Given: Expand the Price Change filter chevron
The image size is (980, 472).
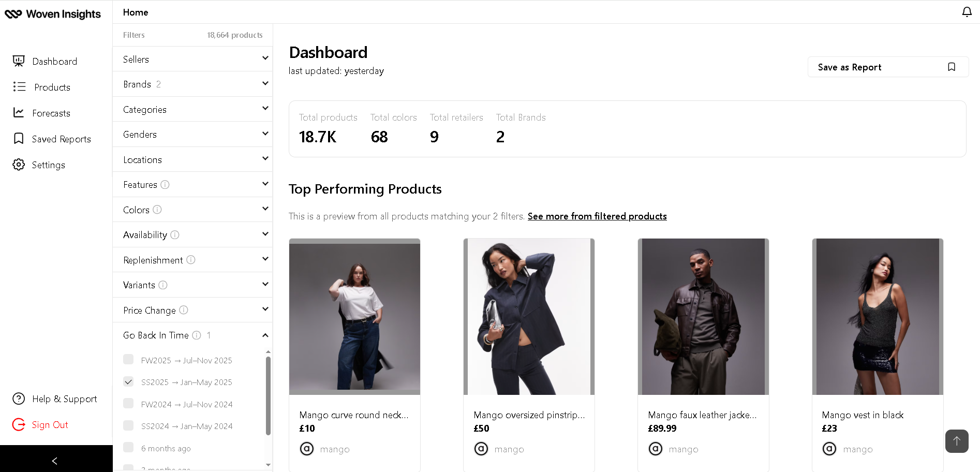Looking at the screenshot, I should tap(265, 309).
